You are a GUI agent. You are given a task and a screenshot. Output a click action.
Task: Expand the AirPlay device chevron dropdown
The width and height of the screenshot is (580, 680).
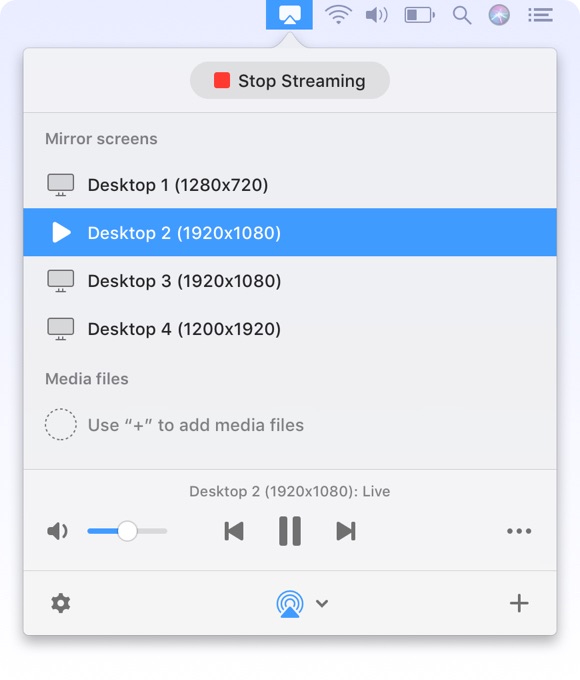click(322, 603)
